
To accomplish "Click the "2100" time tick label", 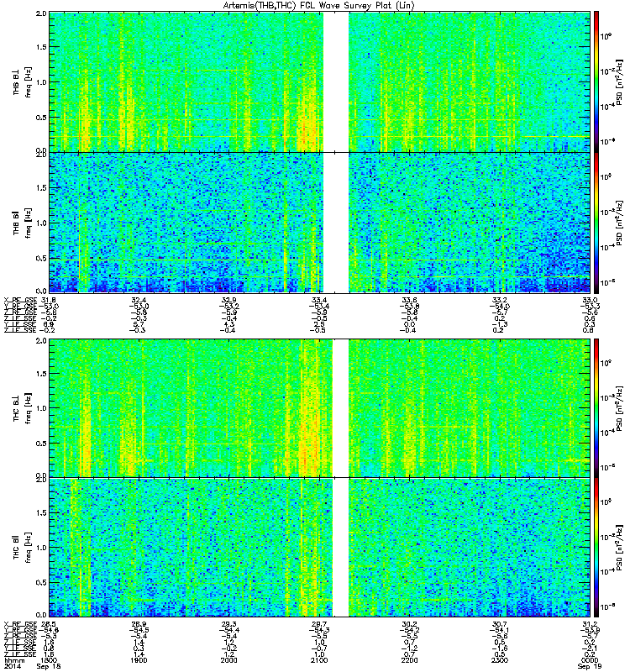I will click(319, 660).
